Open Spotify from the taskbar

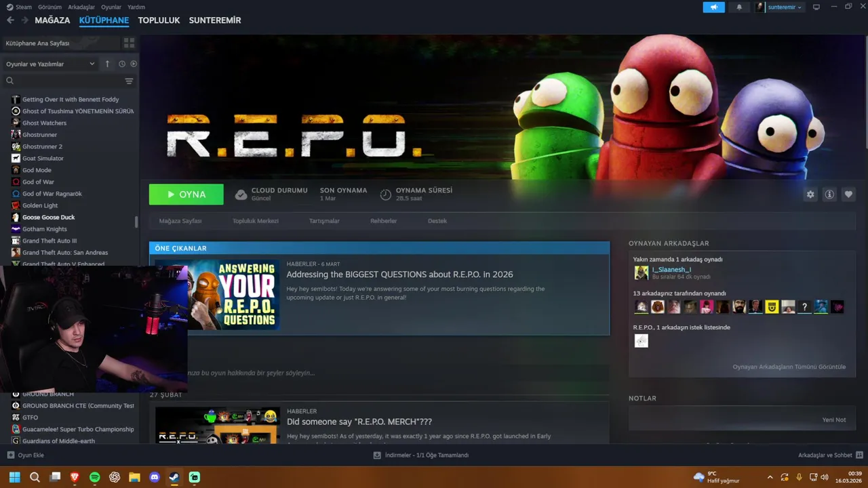(x=95, y=477)
